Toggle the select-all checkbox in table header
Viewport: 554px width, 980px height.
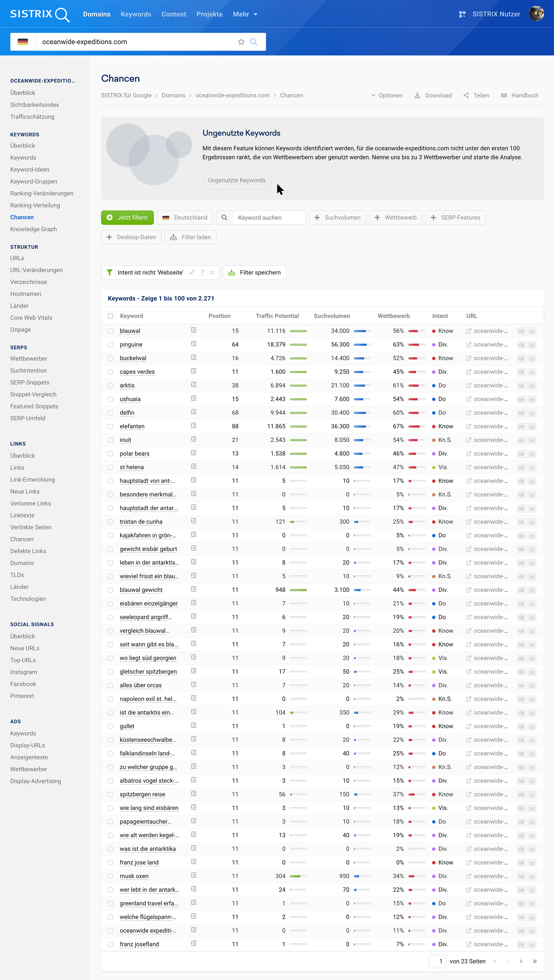[x=110, y=316]
